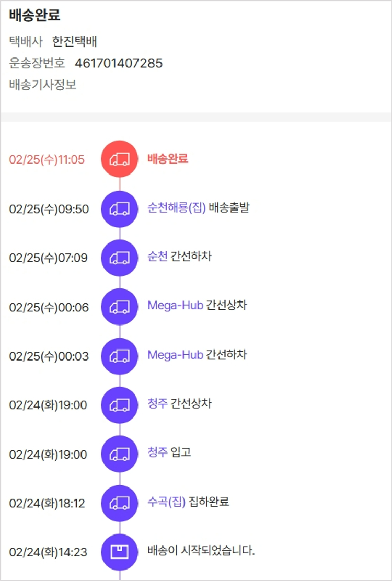Click the courier name 한진택배

click(75, 42)
